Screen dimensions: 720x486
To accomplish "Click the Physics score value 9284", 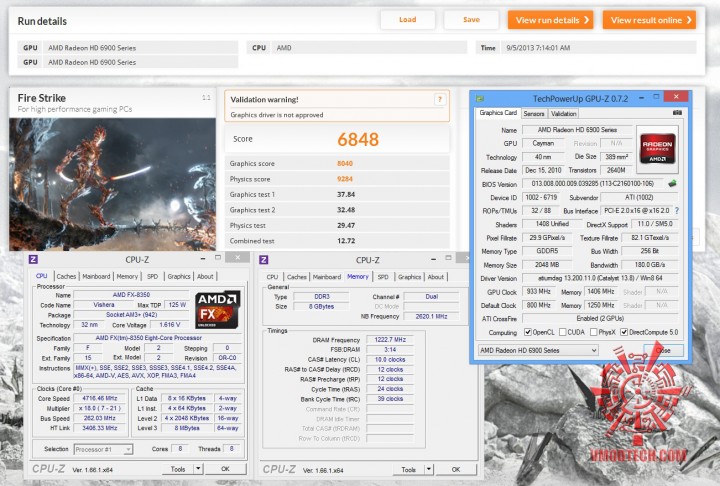I will (345, 179).
